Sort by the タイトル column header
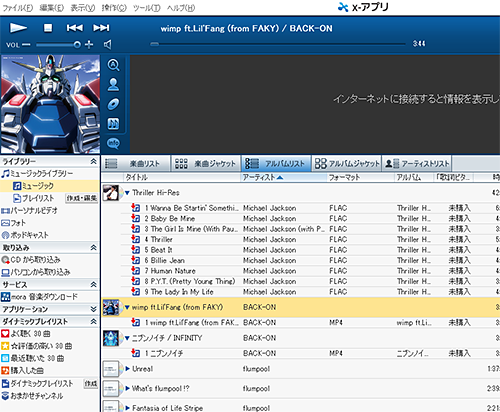Image resolution: width=500 pixels, height=412 pixels. (182, 177)
